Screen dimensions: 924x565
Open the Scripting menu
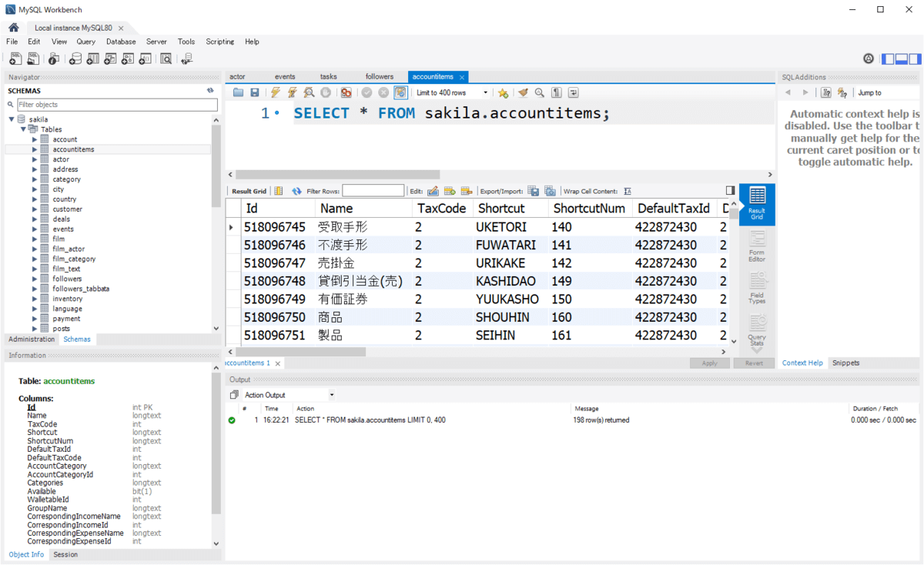[220, 42]
